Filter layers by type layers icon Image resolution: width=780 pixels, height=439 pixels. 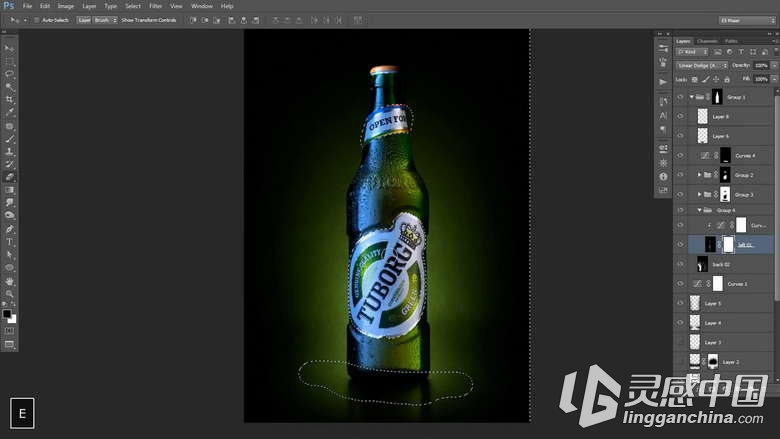(741, 52)
